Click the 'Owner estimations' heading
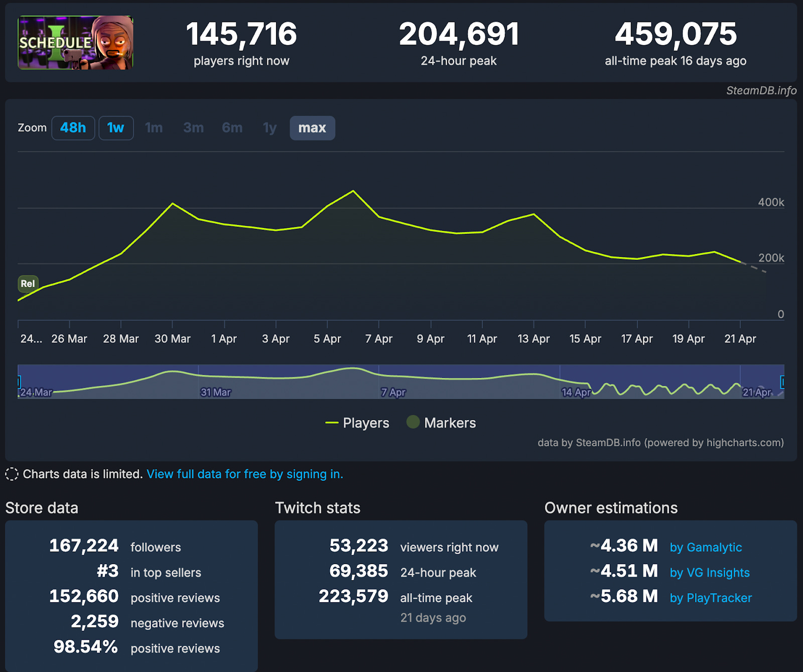Viewport: 803px width, 672px height. point(611,508)
